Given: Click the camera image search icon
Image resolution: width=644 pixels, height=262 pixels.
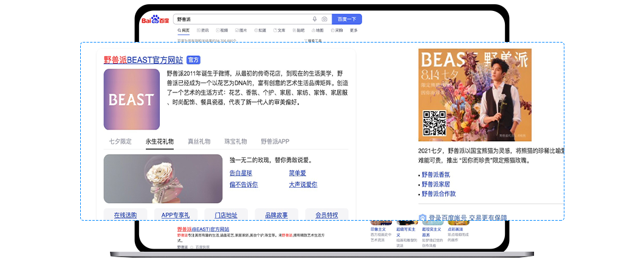Looking at the screenshot, I should point(324,19).
